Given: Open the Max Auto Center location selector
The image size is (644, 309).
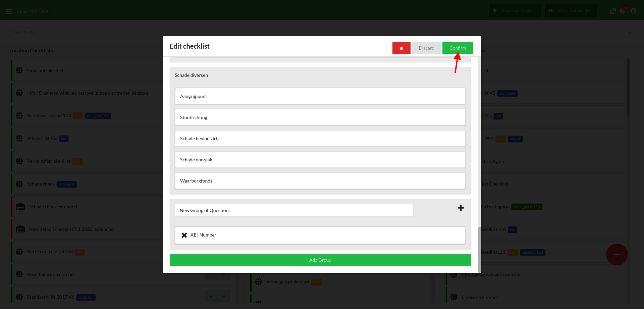Looking at the screenshot, I should coord(515,11).
